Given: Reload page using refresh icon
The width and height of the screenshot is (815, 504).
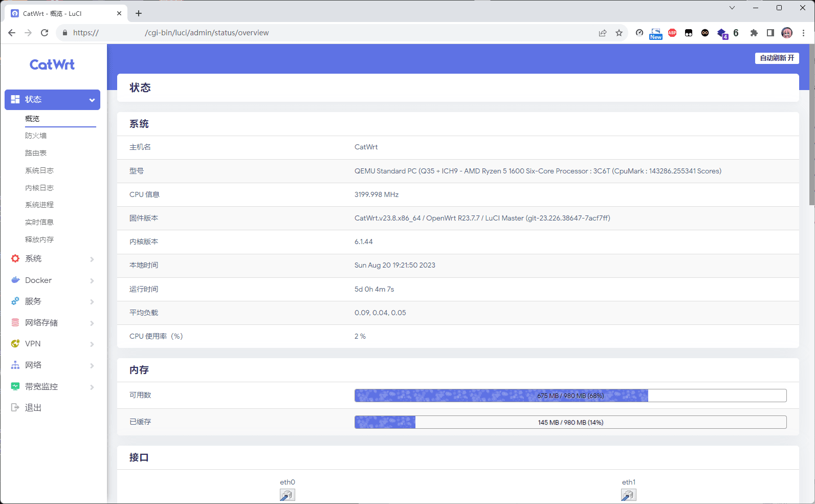Looking at the screenshot, I should click(45, 33).
